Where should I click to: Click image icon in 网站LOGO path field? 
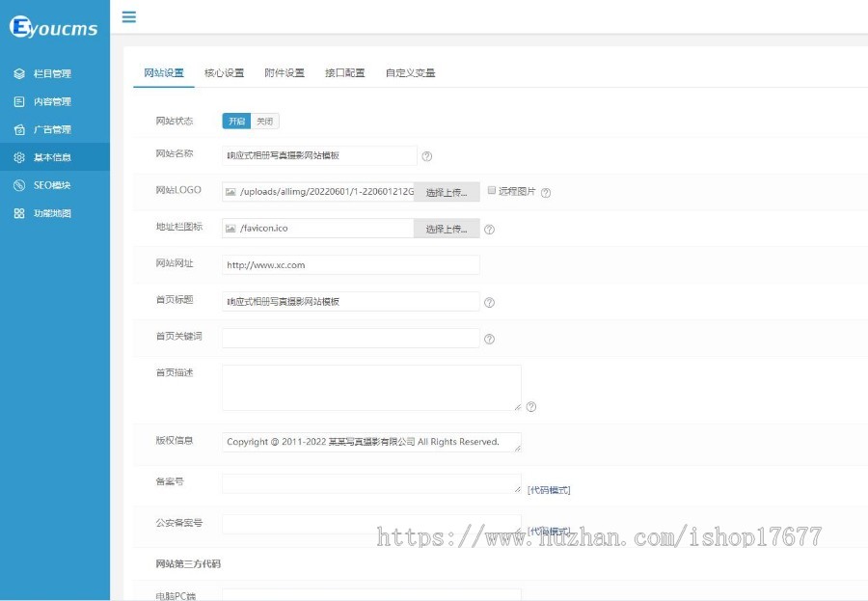click(231, 192)
